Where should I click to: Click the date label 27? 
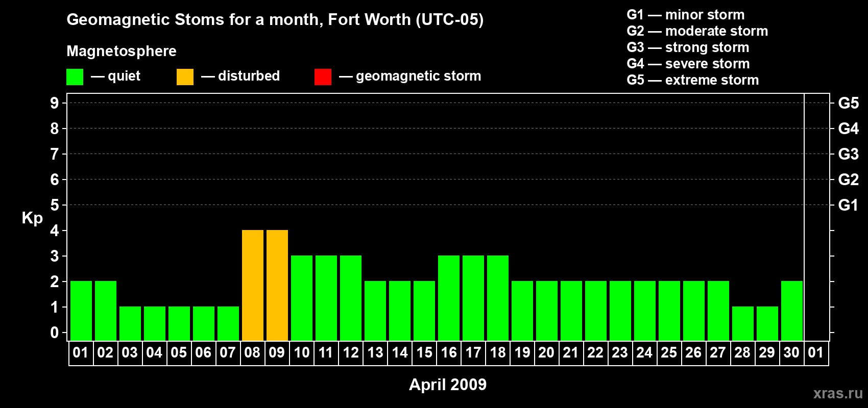[x=718, y=352]
